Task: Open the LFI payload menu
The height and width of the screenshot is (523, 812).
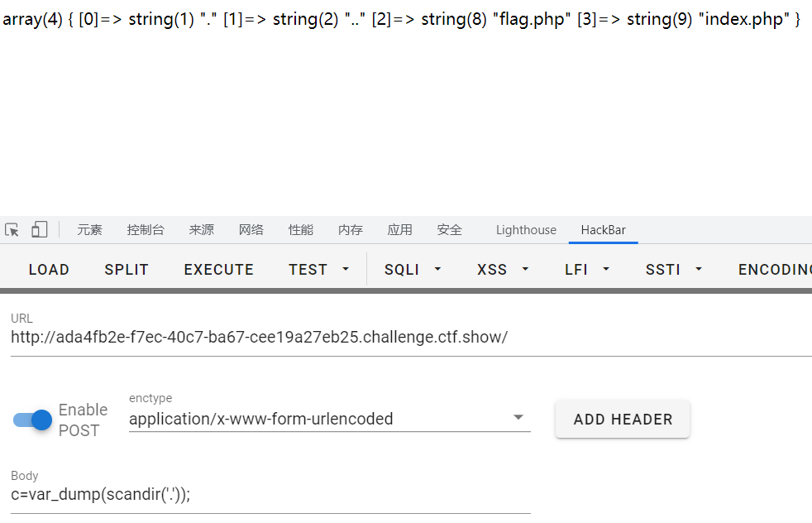Action: [587, 270]
